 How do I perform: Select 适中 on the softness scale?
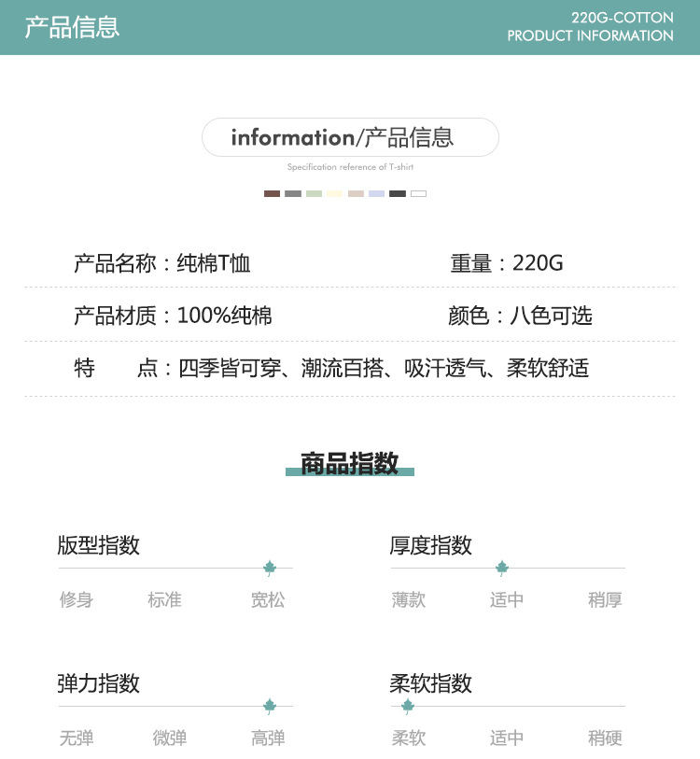pos(507,738)
